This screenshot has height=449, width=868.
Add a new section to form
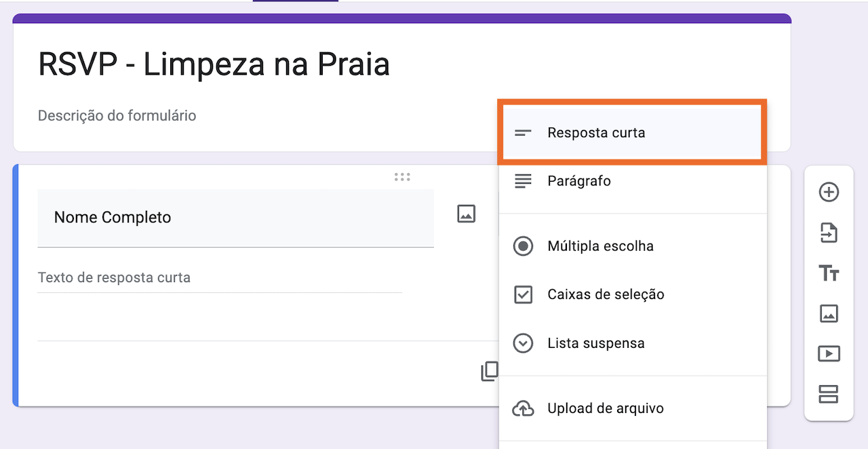coord(829,394)
